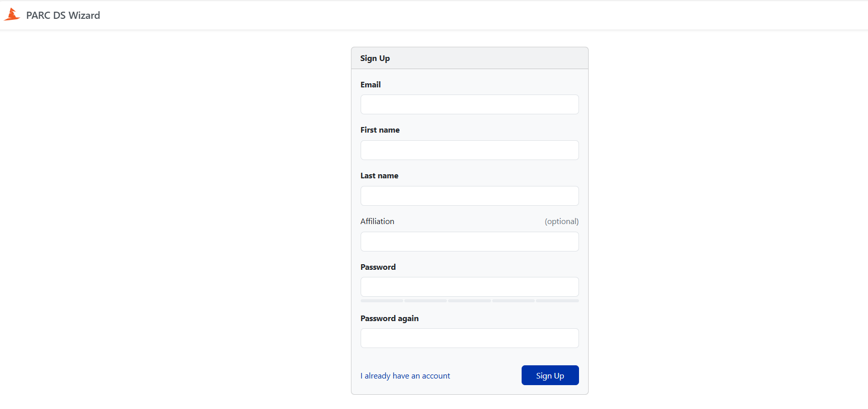
Task: Focus the Email input field
Action: pos(469,105)
